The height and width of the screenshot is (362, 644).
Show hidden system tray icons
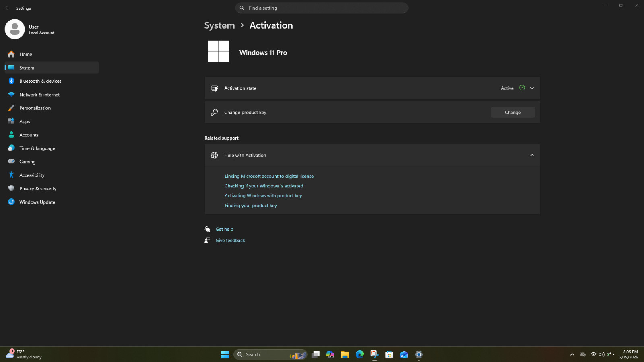click(572, 354)
